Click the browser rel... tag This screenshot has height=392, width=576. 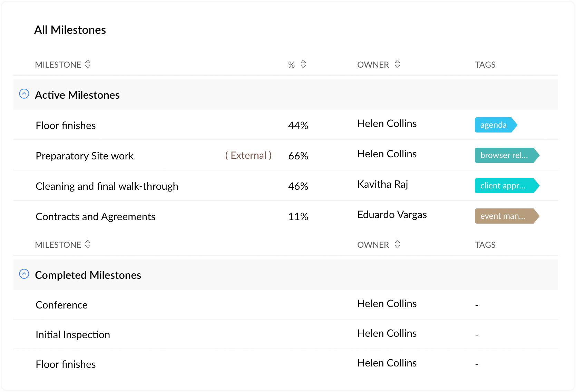click(507, 155)
